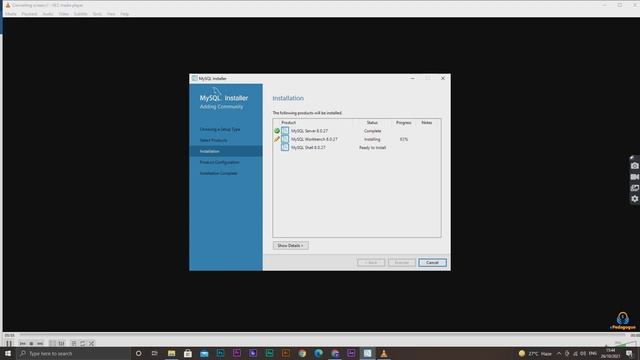This screenshot has width=640, height=360.
Task: Open the notification center icon
Action: (x=629, y=353)
